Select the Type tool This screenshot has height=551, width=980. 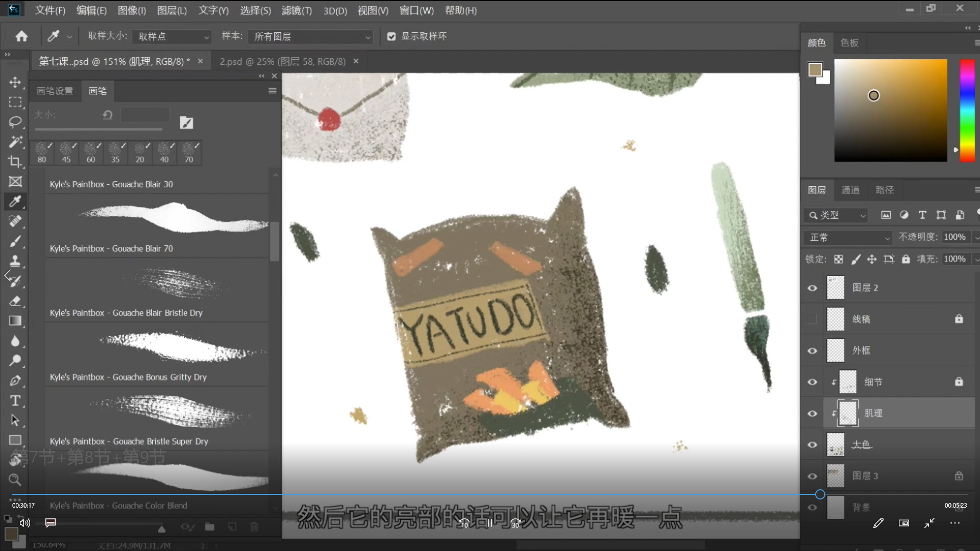pos(15,400)
